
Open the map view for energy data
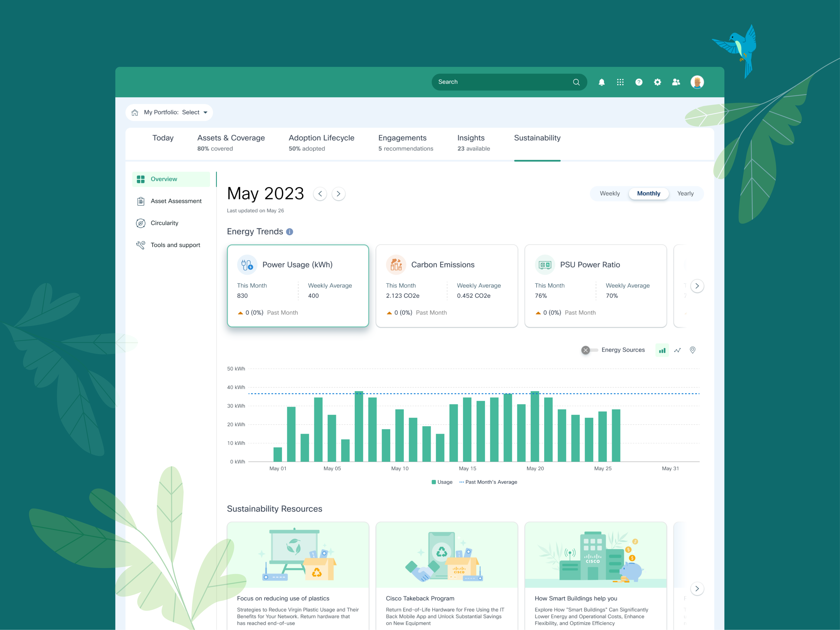[693, 350]
